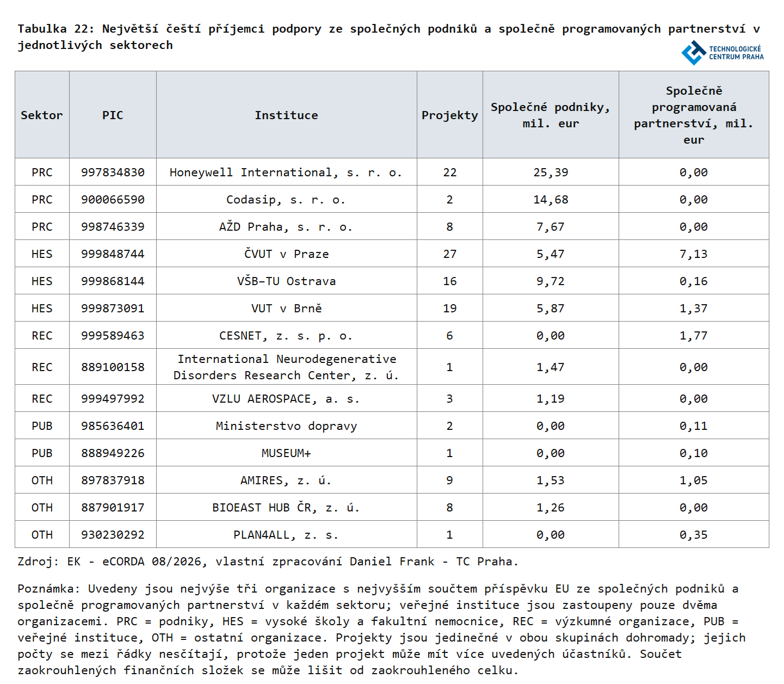Click PIC number 889100158

click(x=113, y=367)
